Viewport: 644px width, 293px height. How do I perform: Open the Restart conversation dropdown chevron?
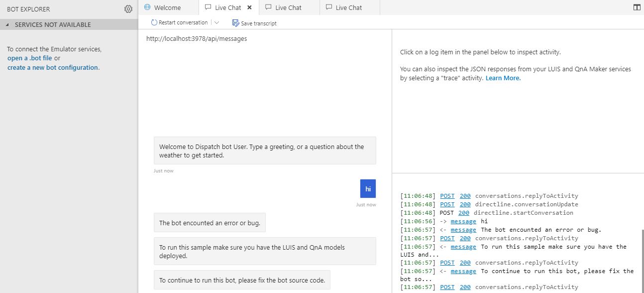coord(216,22)
